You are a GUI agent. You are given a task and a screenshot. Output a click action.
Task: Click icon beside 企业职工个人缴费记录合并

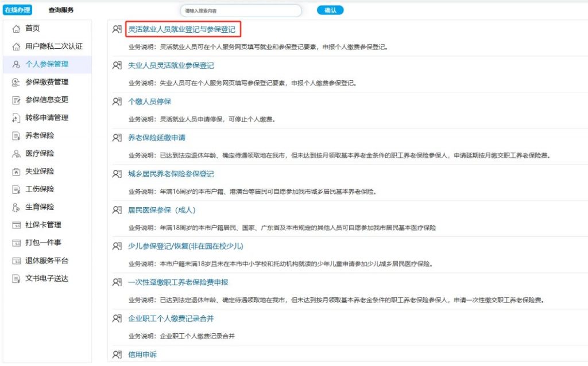[x=117, y=318]
